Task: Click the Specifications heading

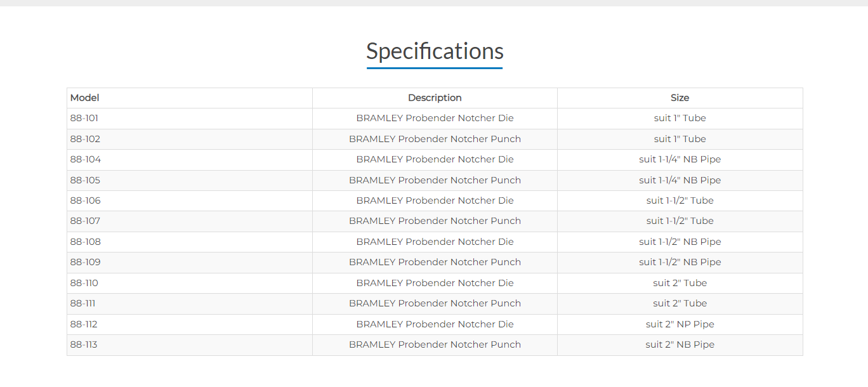Action: [x=435, y=51]
